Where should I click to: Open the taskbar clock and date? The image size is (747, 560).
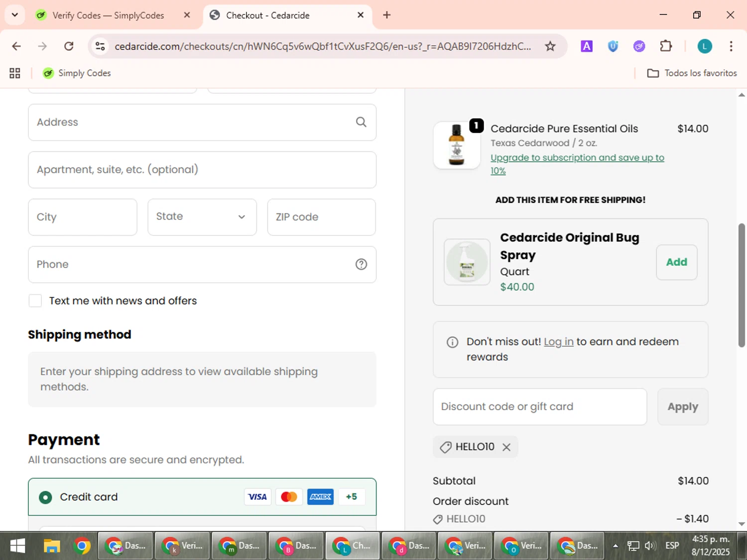pos(711,546)
